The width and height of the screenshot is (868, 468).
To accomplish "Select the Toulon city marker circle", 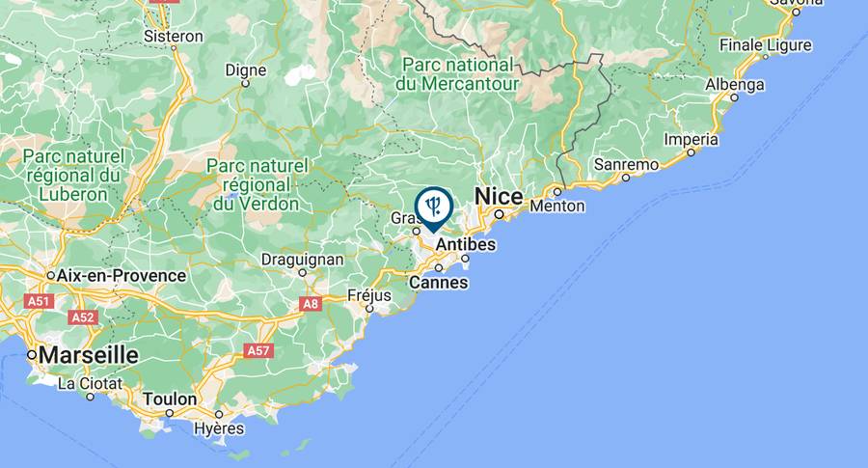I will pos(170,413).
